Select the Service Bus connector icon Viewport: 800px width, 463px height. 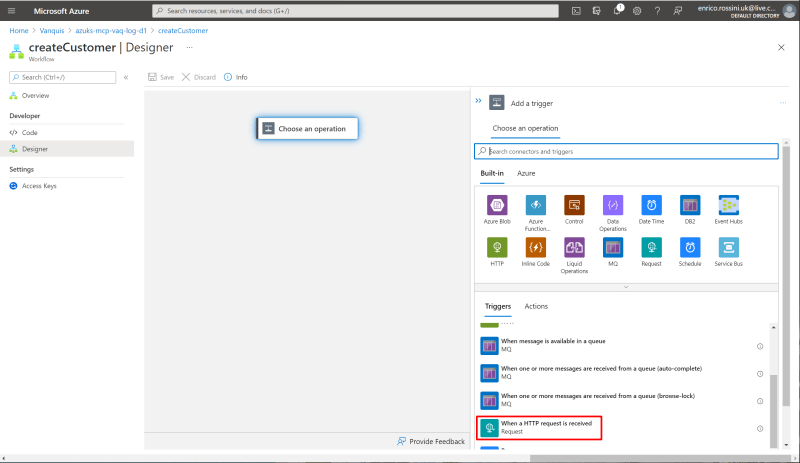click(x=729, y=248)
